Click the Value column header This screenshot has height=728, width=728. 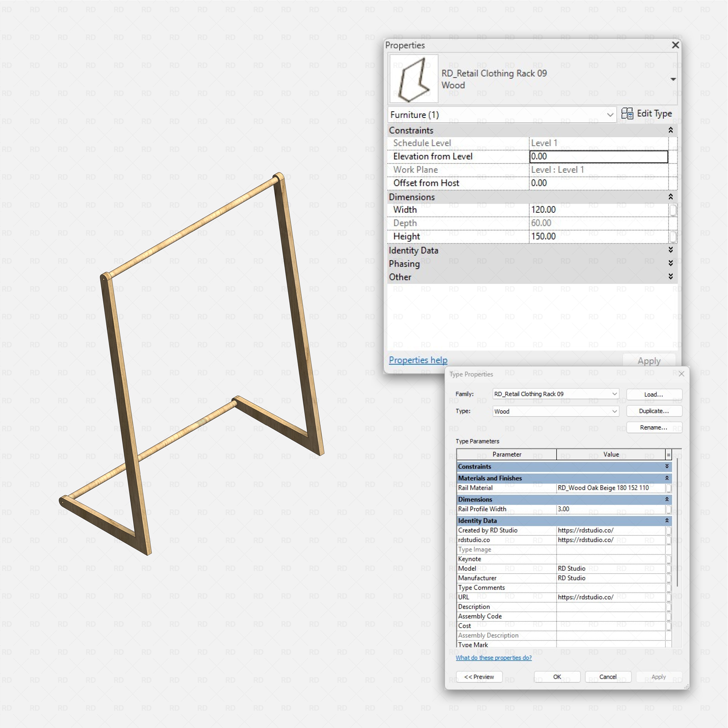(x=611, y=455)
